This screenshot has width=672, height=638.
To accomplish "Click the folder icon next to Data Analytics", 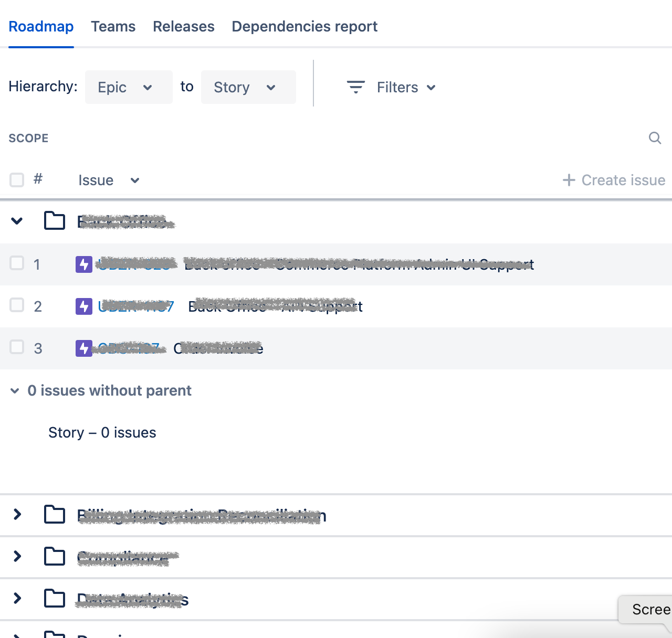I will click(x=54, y=598).
